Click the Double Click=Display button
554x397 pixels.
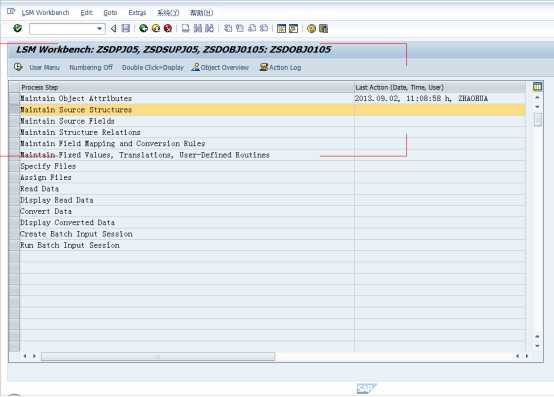[153, 67]
